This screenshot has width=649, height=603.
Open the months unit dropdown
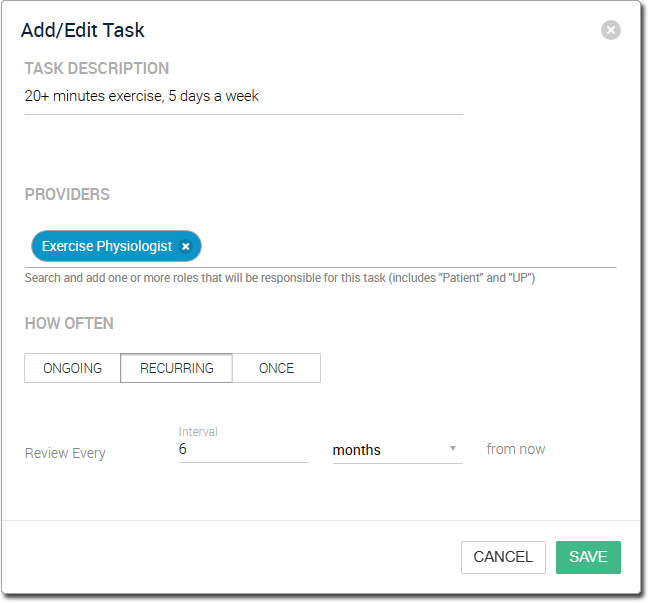pos(397,450)
